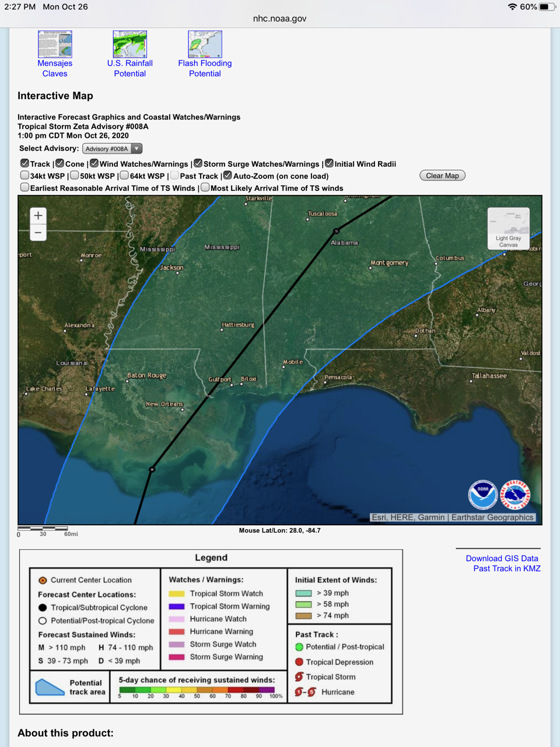Click the Tropical Storm past track icon
This screenshot has width=560, height=747.
299,676
